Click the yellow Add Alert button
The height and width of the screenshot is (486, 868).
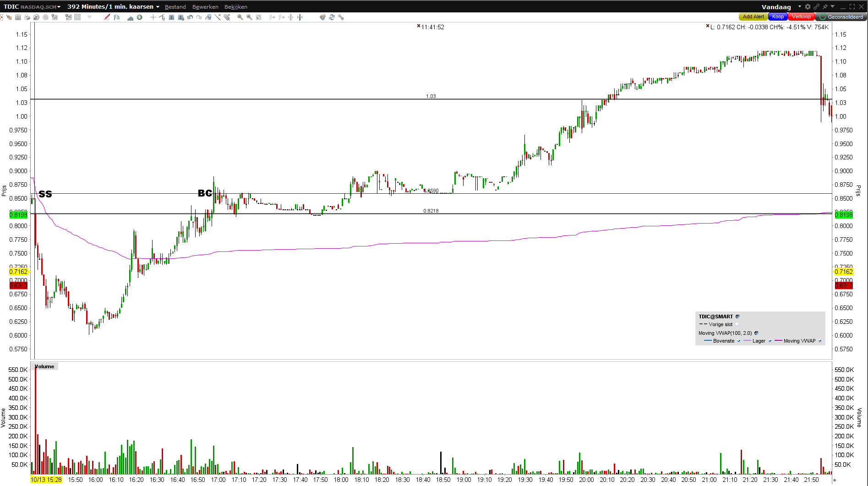coord(753,17)
